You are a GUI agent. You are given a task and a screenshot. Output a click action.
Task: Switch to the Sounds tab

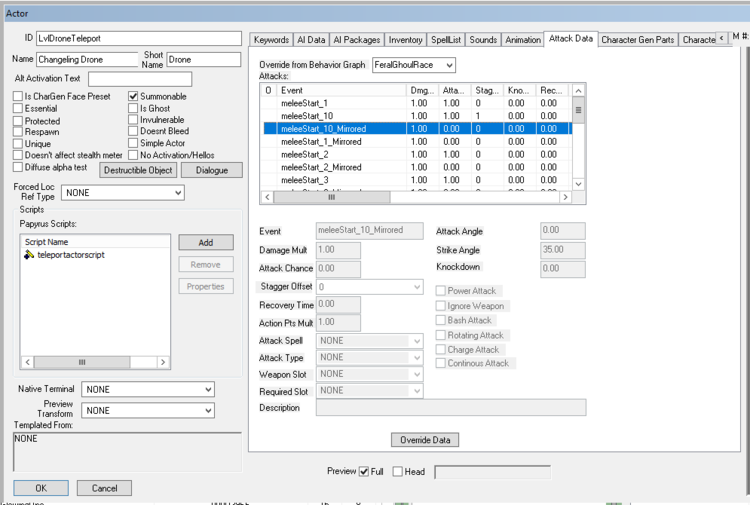(483, 40)
